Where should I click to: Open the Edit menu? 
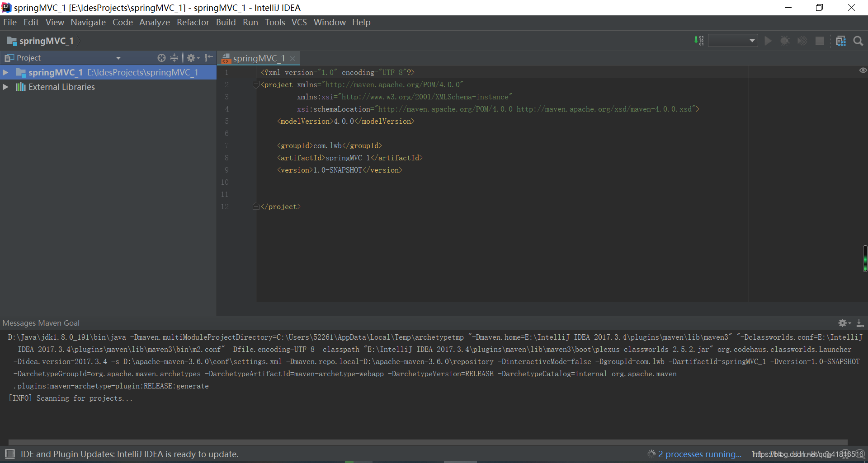(31, 22)
